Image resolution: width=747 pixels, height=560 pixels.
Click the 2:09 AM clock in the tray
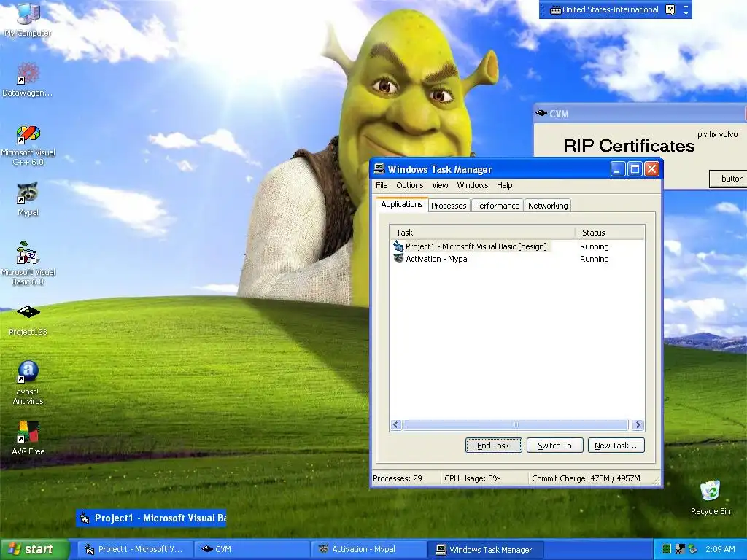pyautogui.click(x=720, y=549)
